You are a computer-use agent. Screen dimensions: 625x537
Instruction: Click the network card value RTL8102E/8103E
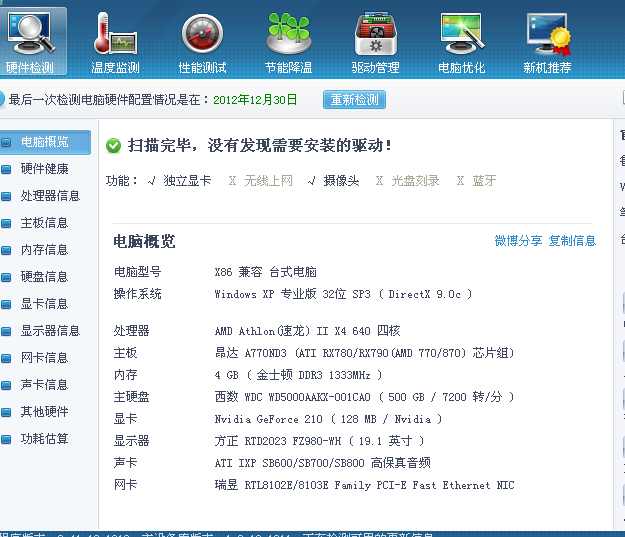tap(364, 485)
